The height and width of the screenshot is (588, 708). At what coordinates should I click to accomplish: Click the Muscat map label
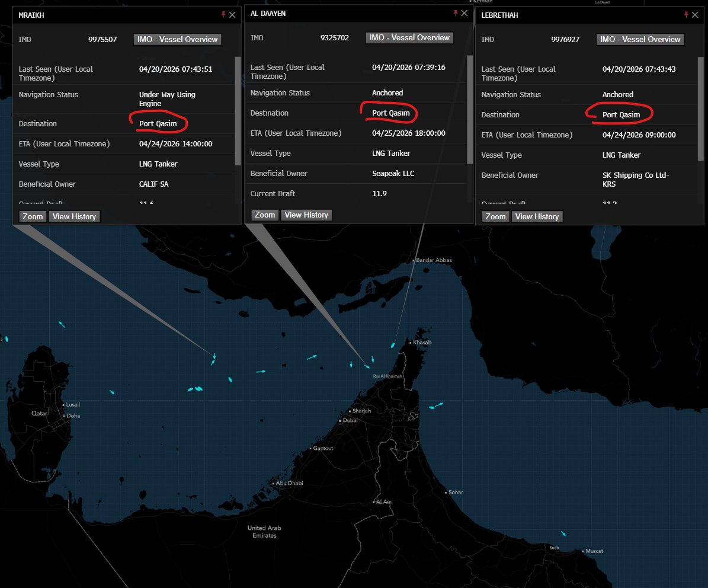tap(594, 551)
